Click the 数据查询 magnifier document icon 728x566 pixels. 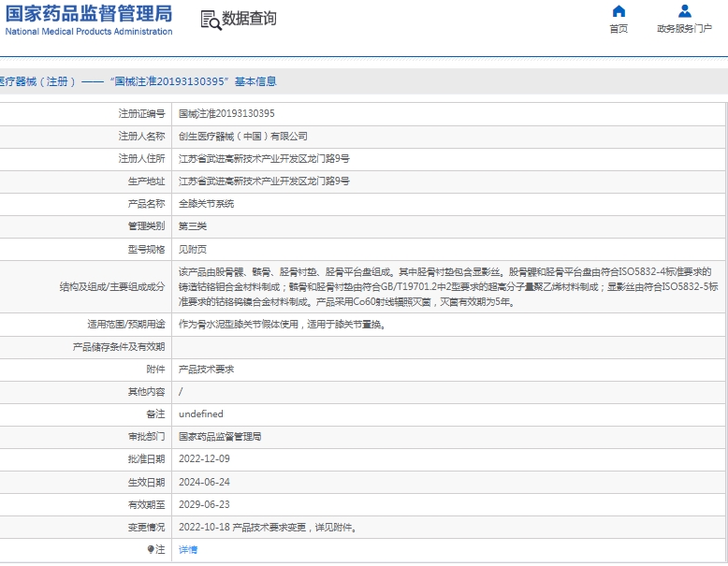(x=211, y=21)
